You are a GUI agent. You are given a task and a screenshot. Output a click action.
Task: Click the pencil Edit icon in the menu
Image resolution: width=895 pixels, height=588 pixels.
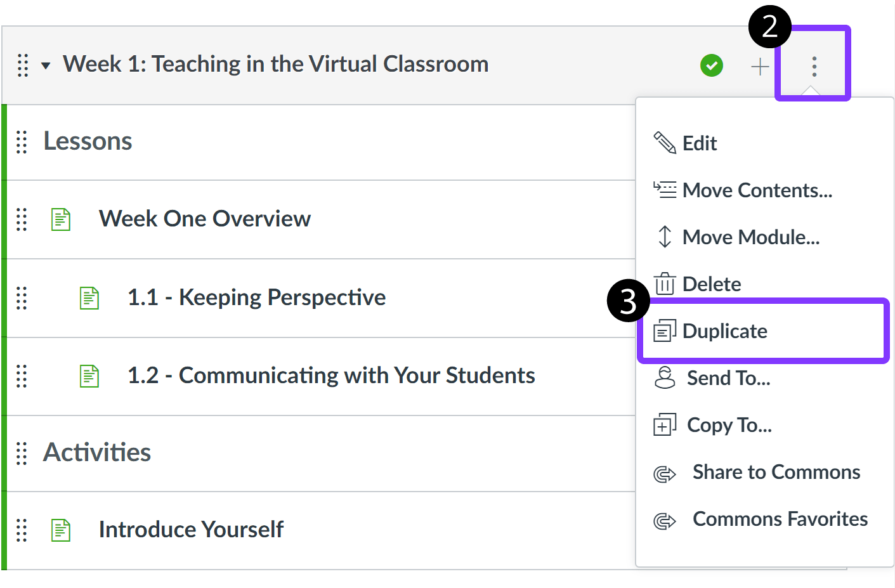(x=663, y=143)
